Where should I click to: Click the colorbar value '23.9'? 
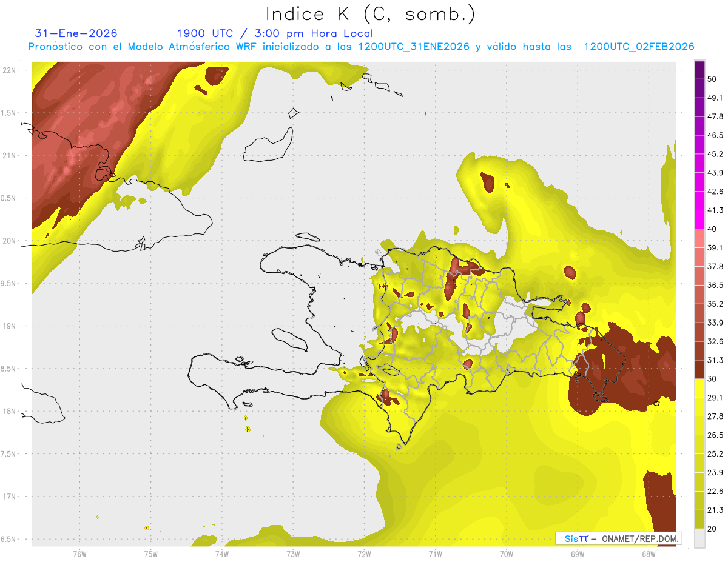715,473
